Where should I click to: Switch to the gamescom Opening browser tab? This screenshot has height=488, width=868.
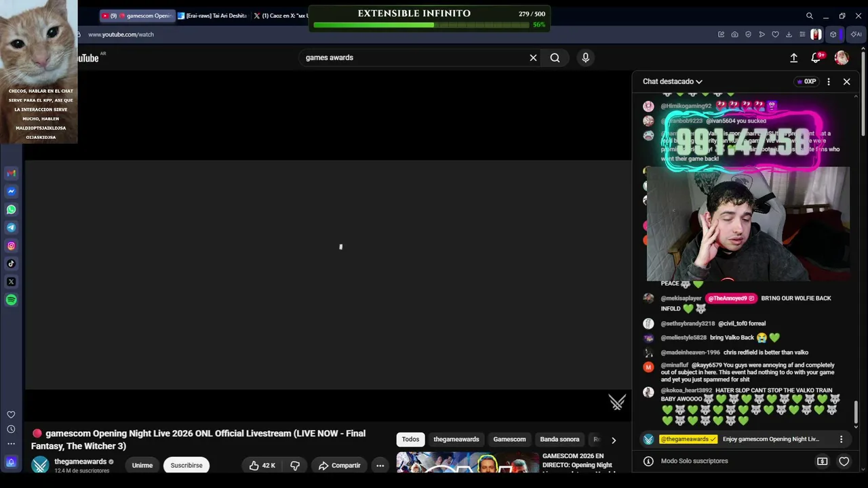[x=137, y=16]
